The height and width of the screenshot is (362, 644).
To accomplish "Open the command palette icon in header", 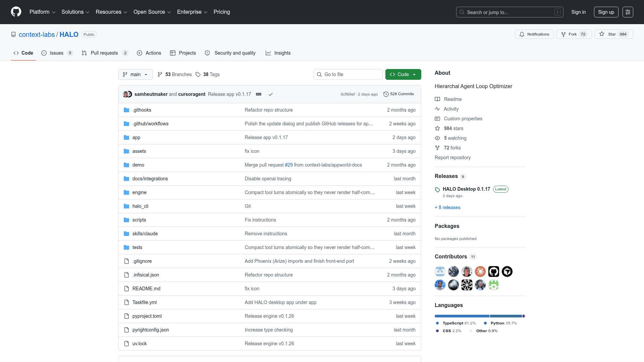I will click(628, 12).
